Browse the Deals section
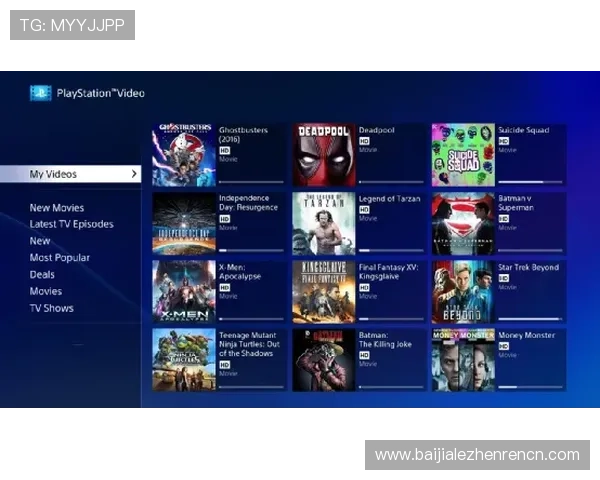 [x=42, y=274]
